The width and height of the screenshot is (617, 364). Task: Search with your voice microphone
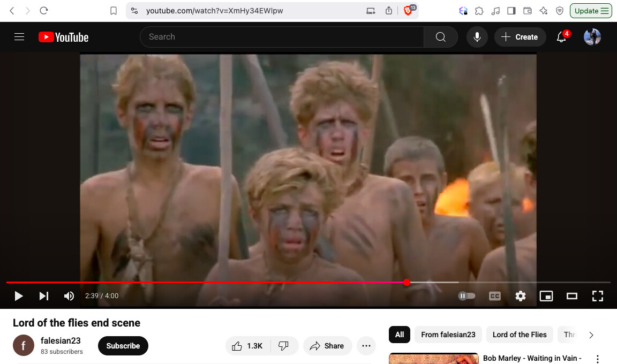(x=477, y=37)
